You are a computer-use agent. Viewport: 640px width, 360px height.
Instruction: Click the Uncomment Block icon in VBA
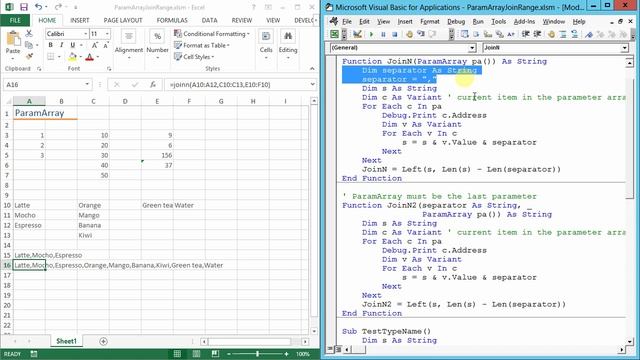click(x=575, y=35)
